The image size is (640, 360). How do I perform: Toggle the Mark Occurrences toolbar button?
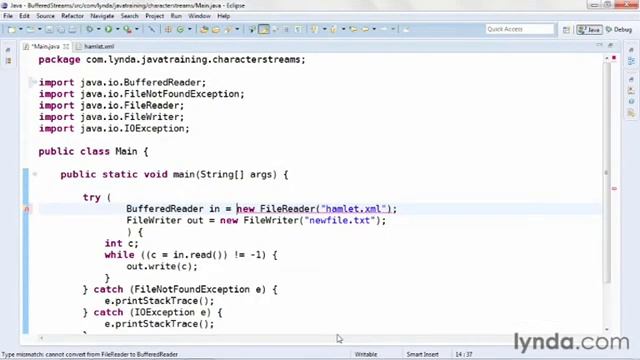pyautogui.click(x=264, y=29)
